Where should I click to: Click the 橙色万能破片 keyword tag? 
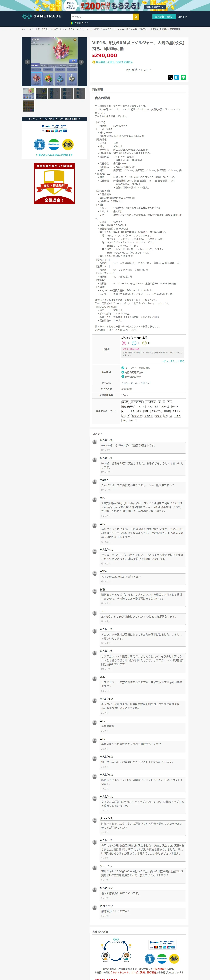click(128, 407)
